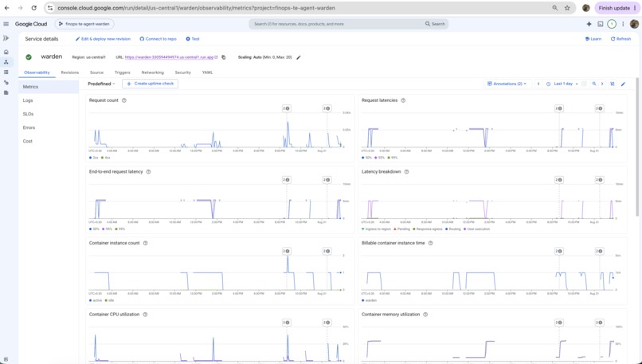Show help for Container memory utilization
Viewport: 642px width, 364px height.
(425, 315)
